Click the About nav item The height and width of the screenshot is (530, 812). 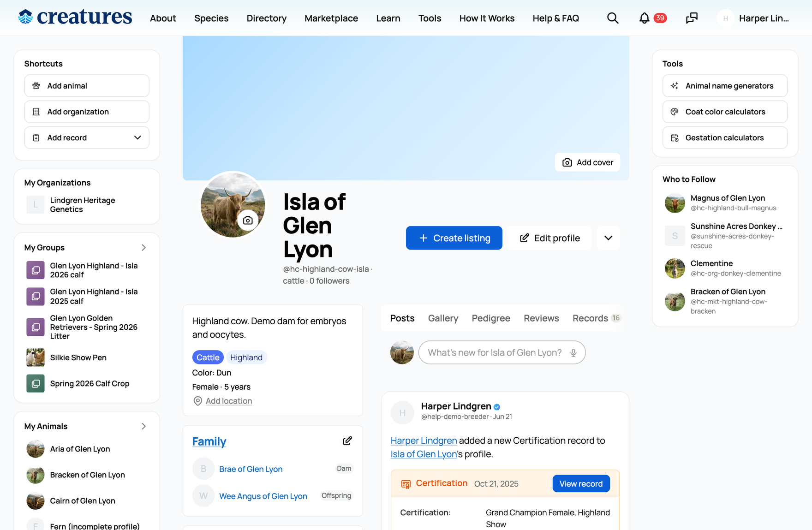click(x=163, y=18)
